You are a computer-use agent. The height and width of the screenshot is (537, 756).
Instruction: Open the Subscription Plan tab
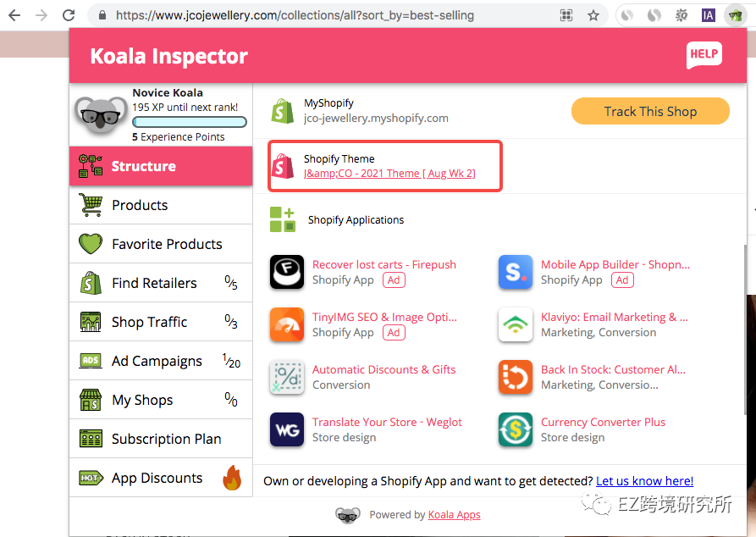click(161, 439)
